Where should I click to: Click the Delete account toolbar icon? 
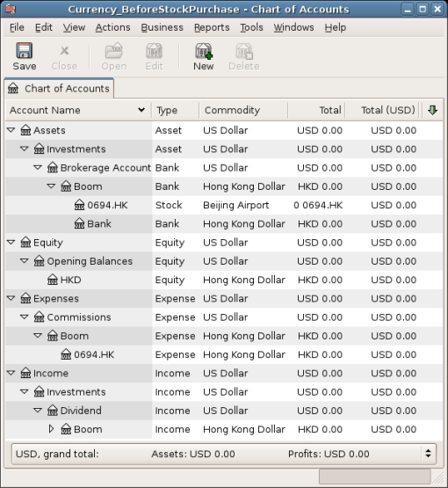[243, 51]
